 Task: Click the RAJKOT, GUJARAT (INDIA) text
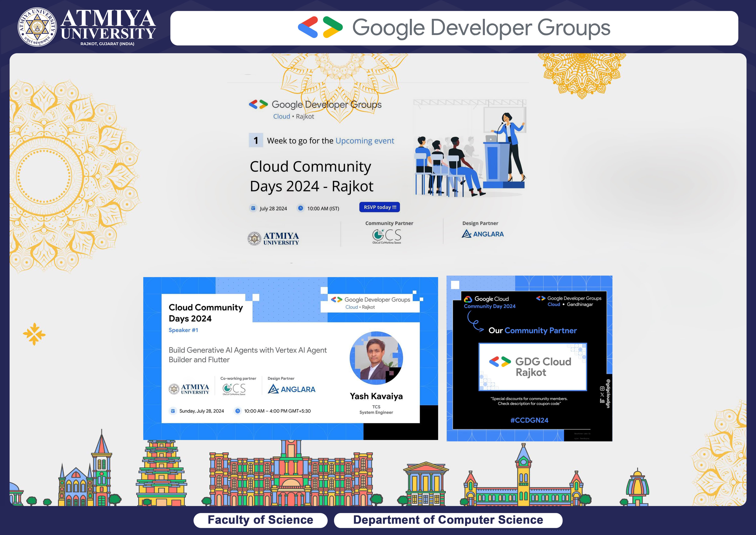107,44
